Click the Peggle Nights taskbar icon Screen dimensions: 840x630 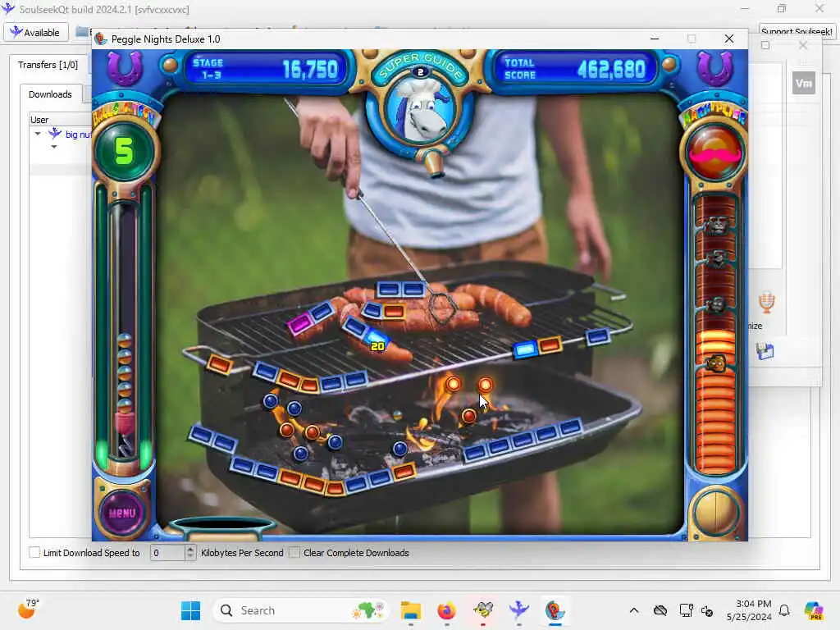tap(555, 610)
